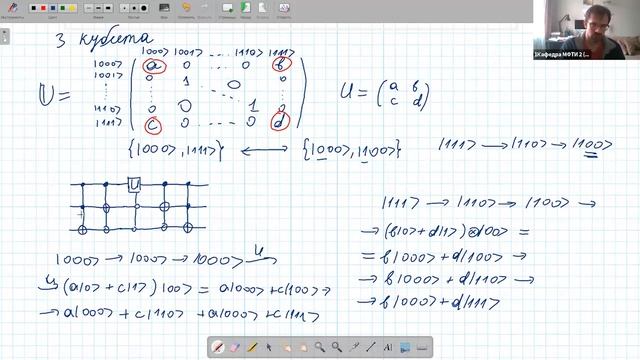Select the red pen color
This screenshot has height=360, width=640.
[43, 8]
